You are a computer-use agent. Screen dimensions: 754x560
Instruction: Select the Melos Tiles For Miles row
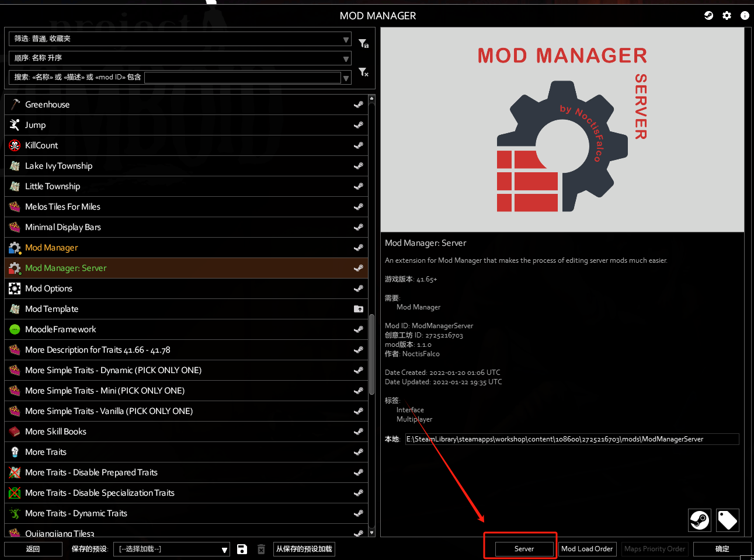[x=186, y=207]
